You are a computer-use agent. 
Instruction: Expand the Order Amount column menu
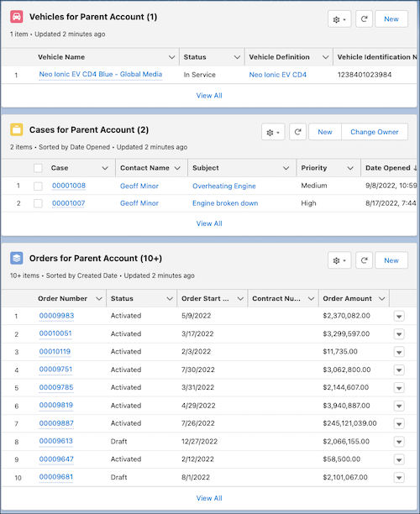tap(381, 299)
